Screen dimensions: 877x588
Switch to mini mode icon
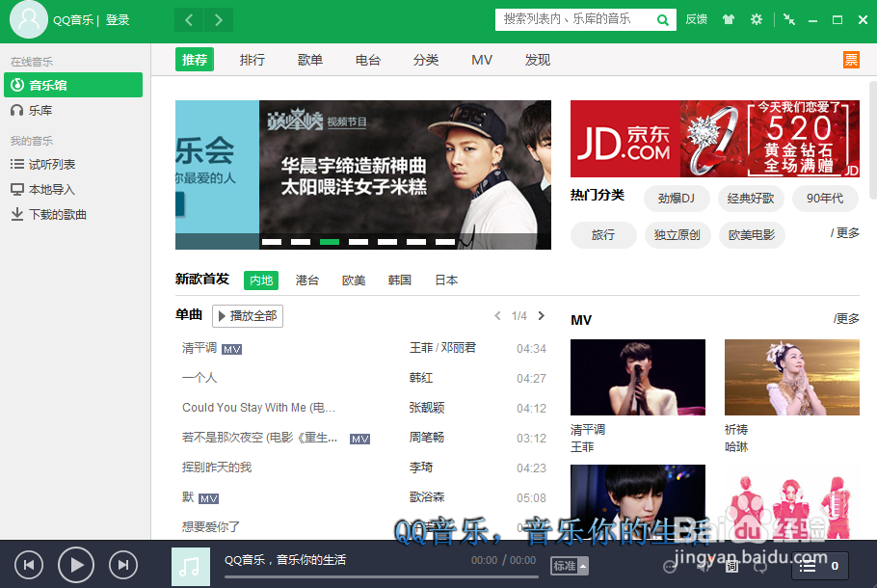click(789, 19)
